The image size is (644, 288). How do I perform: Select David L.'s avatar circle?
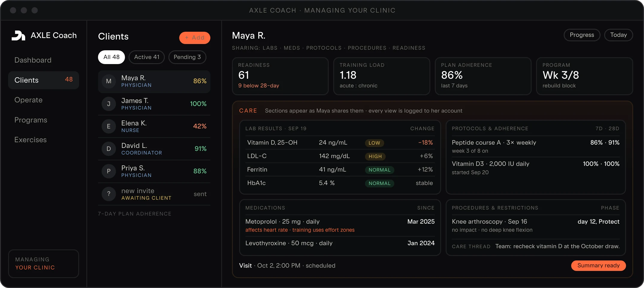(x=109, y=149)
